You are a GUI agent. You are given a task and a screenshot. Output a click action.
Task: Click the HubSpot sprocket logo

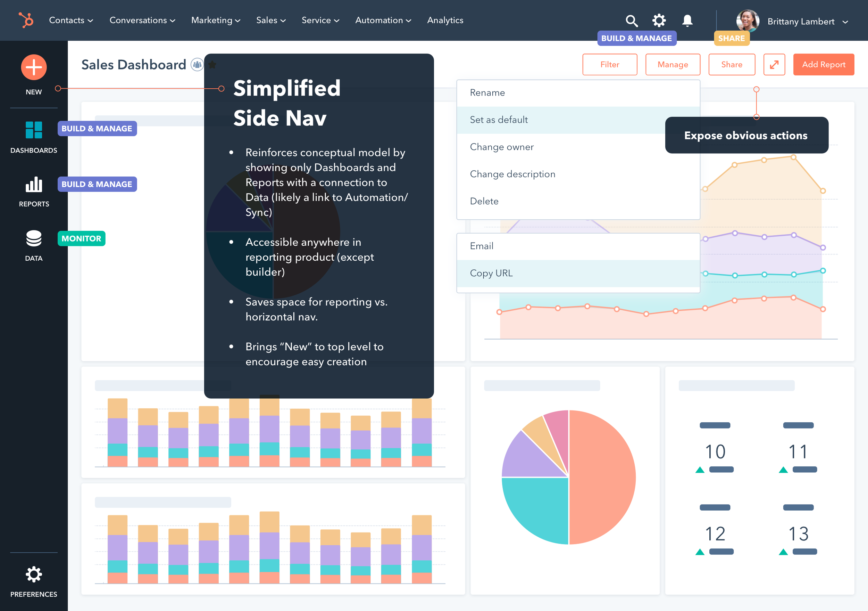26,21
